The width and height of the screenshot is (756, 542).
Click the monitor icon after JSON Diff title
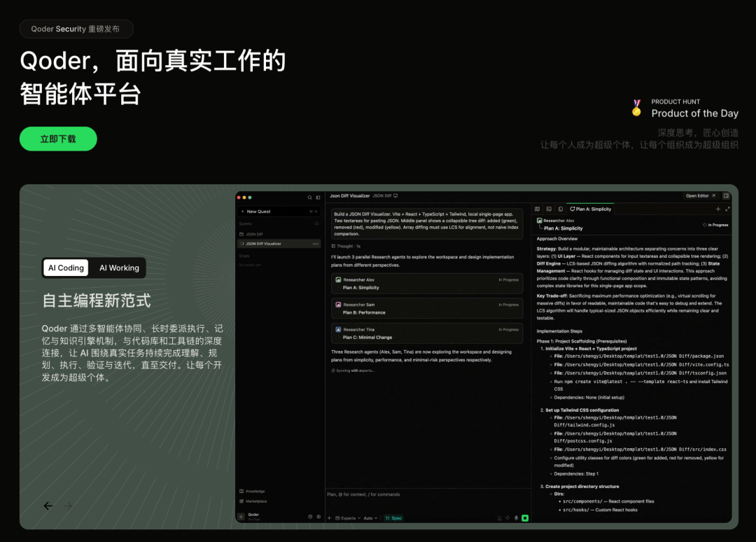tap(395, 196)
